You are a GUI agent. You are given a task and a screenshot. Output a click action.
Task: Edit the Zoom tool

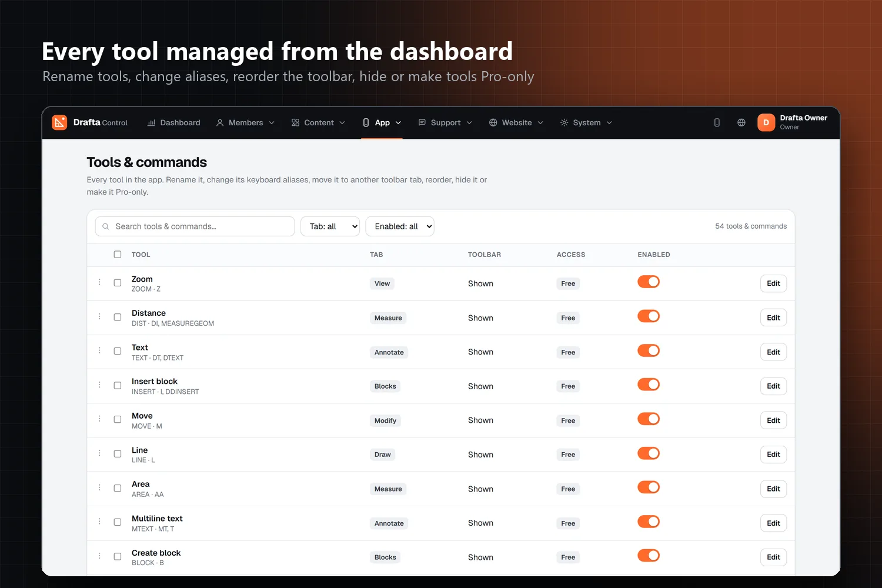[x=773, y=283]
